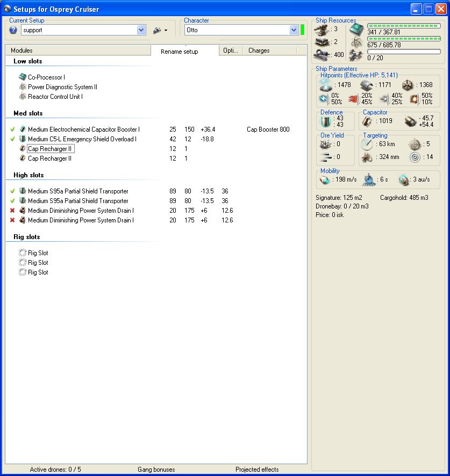Toggle second Medium Diminishing Power System Drain X mark
The height and width of the screenshot is (476, 450).
(x=12, y=220)
